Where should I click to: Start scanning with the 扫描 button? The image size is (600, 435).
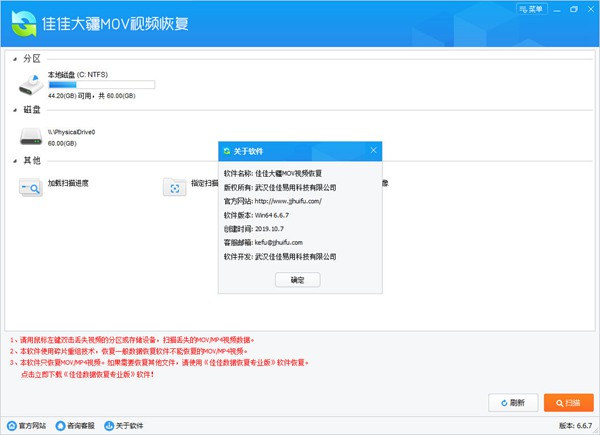pyautogui.click(x=569, y=402)
